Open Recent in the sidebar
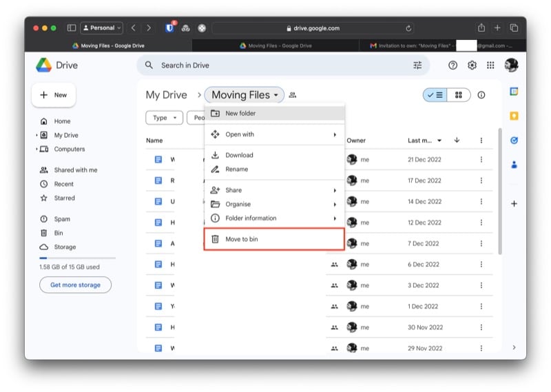Viewport: 551px width, 392px height. pos(63,184)
